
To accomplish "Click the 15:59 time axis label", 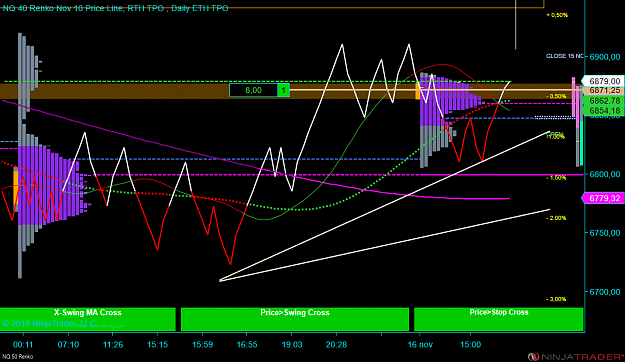I will (x=202, y=344).
